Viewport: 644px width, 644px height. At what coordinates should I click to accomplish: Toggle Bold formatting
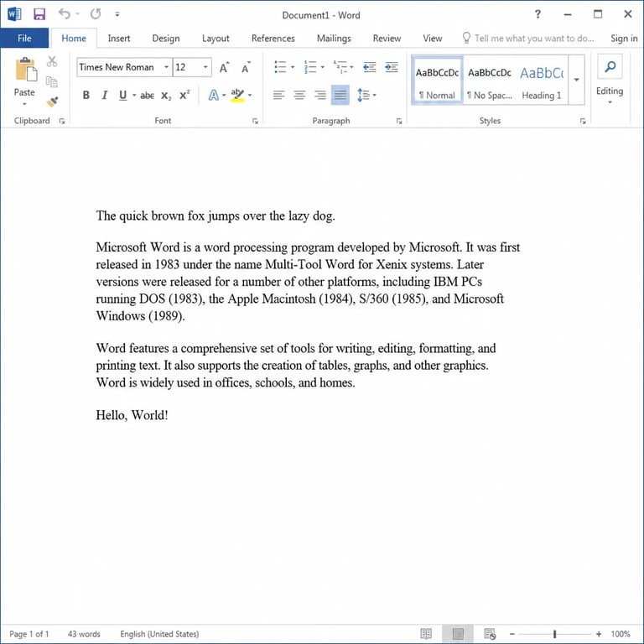[86, 96]
